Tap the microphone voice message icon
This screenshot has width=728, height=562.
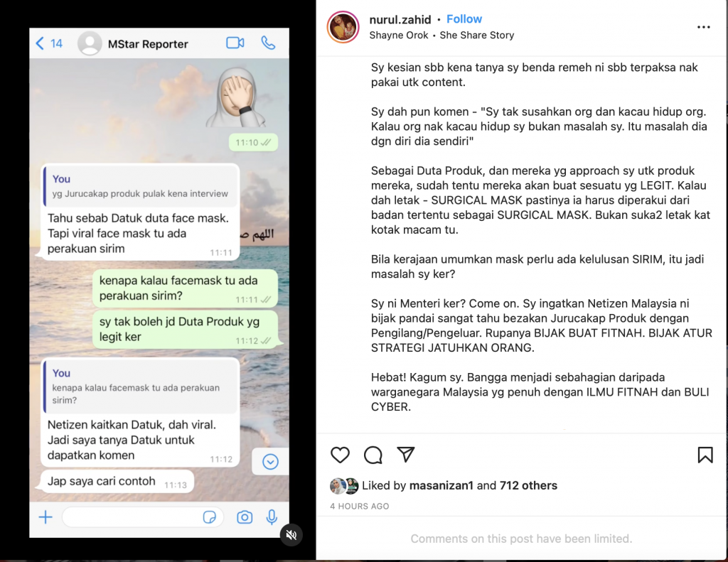(x=272, y=517)
